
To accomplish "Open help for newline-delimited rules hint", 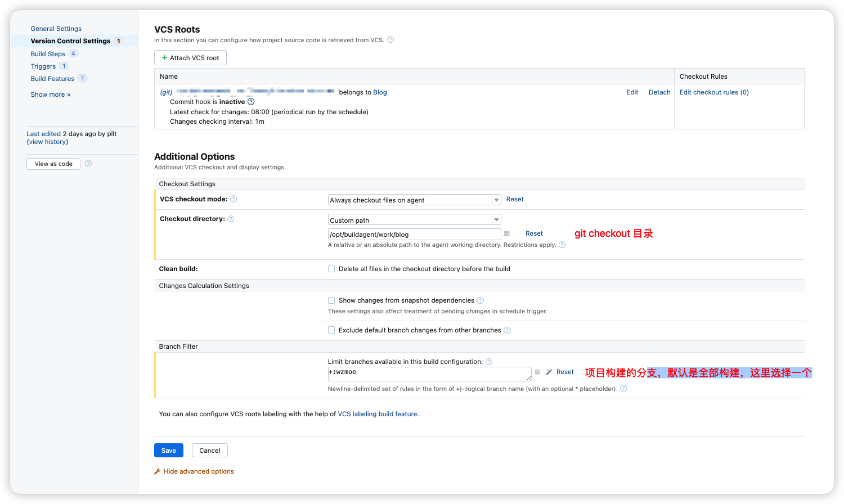I will click(x=623, y=388).
